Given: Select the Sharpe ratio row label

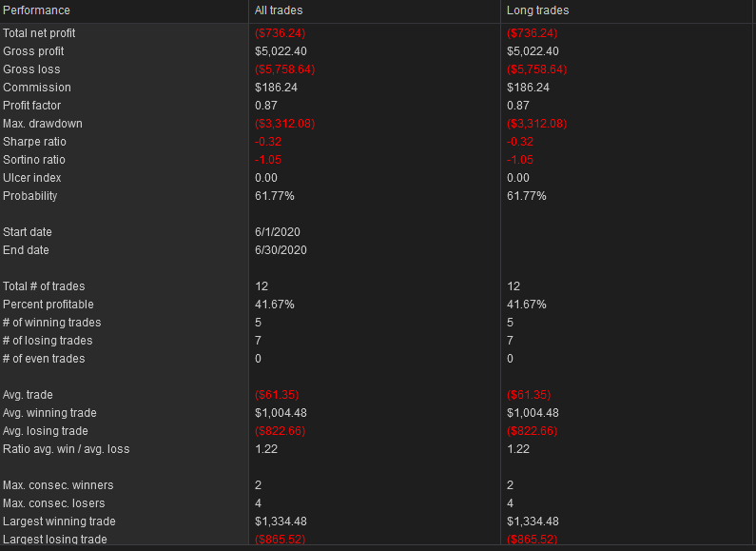Looking at the screenshot, I should click(34, 142).
